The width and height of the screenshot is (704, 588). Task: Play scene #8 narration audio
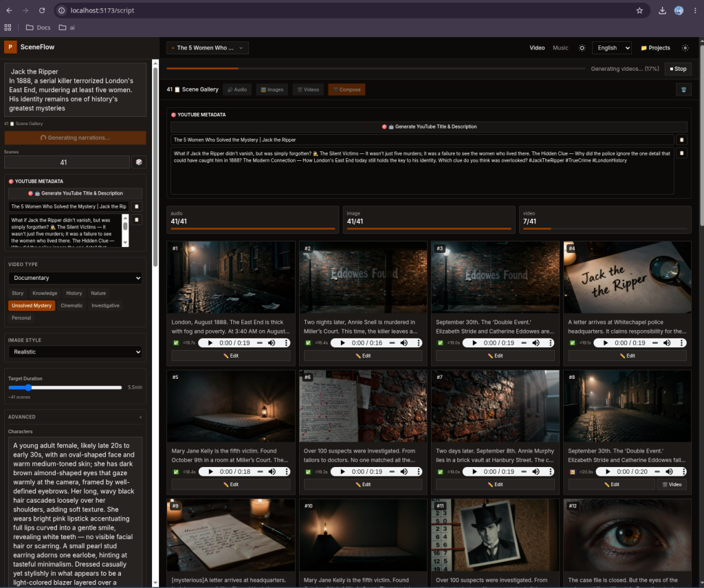click(x=608, y=472)
